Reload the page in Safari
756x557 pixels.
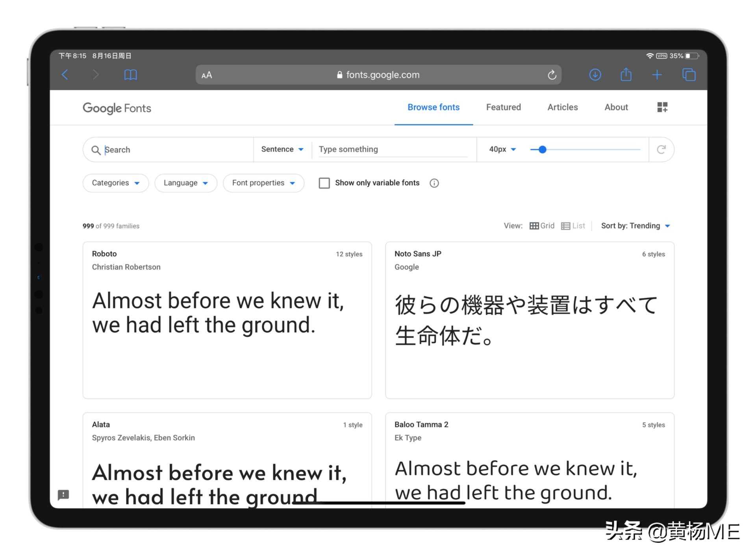552,75
